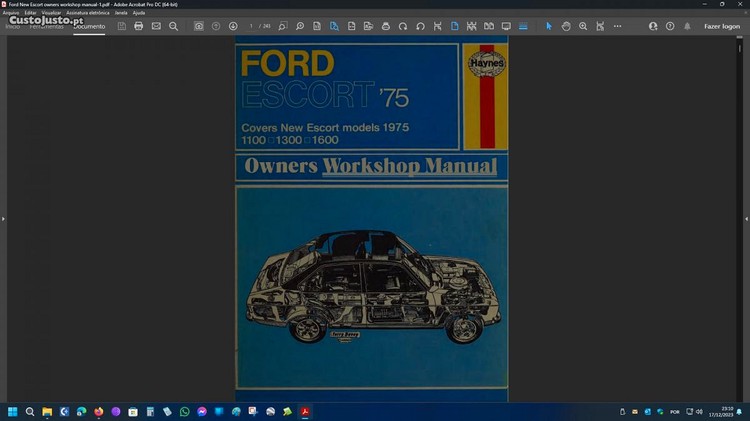Go to the previous page arrow

click(216, 26)
